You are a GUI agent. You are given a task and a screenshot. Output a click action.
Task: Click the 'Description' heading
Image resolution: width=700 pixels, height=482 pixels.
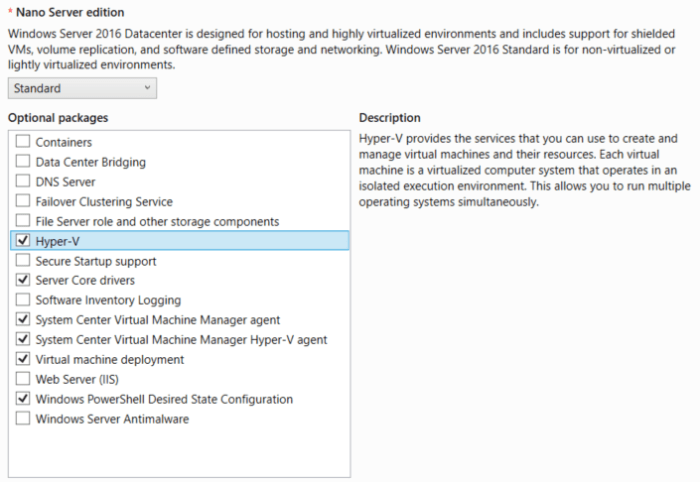coord(390,118)
